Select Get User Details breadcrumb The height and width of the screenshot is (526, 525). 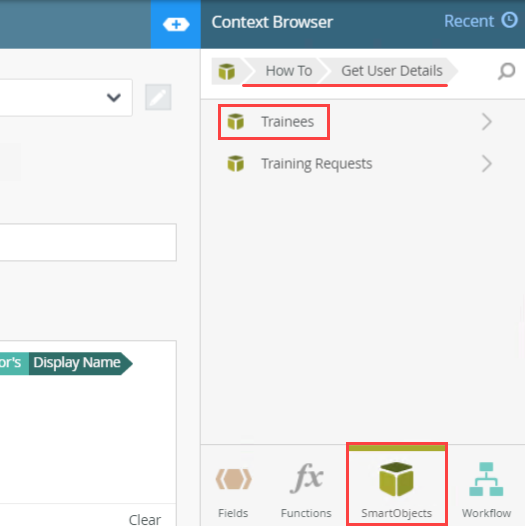[x=392, y=71]
